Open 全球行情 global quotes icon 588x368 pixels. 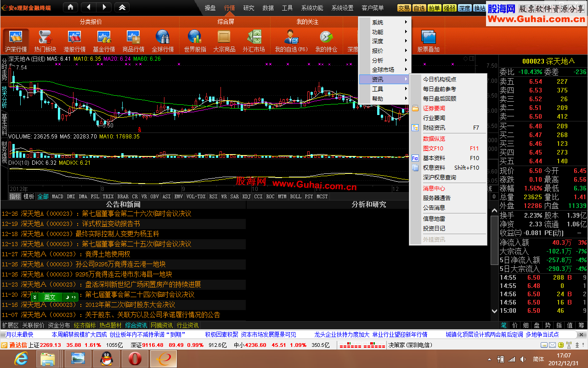click(x=163, y=41)
